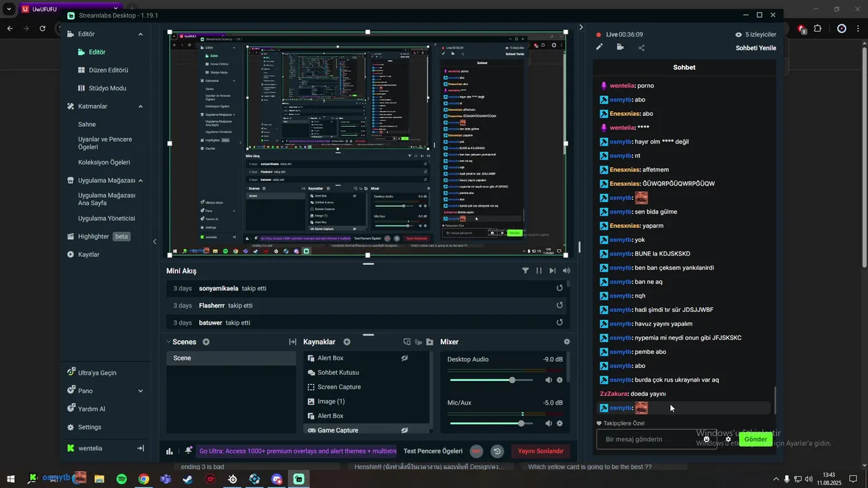Screen dimensions: 868x488
Task: Mute Desktop Audio speaker icon
Action: coord(549,380)
